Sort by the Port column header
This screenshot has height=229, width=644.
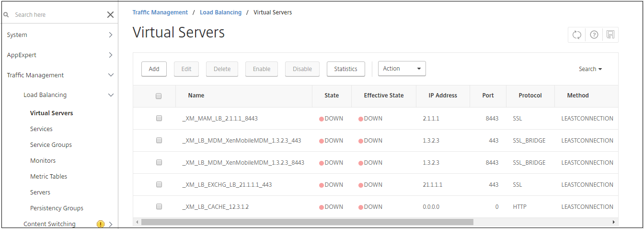(488, 96)
